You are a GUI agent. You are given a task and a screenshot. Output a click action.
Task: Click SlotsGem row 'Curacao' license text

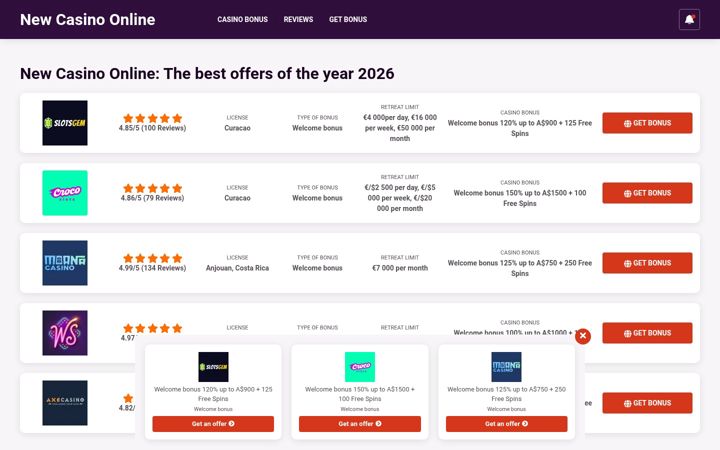(237, 128)
